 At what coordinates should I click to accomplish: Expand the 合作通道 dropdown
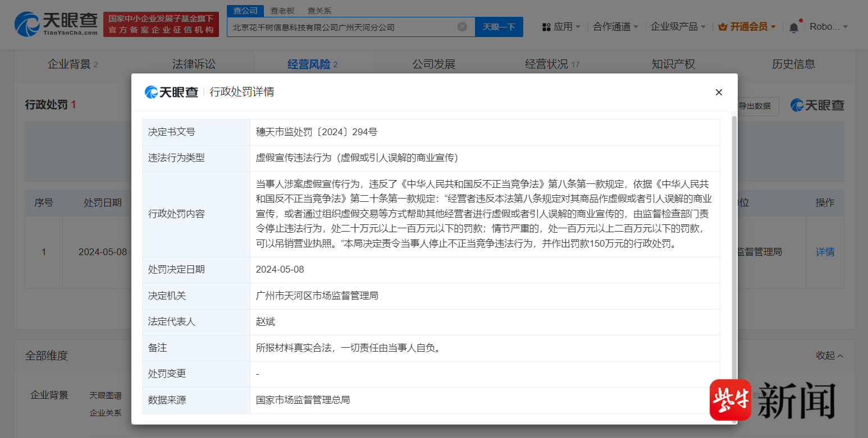coord(616,27)
